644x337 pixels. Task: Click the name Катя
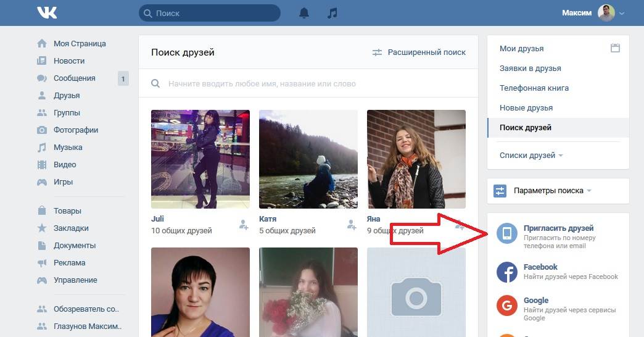point(268,218)
